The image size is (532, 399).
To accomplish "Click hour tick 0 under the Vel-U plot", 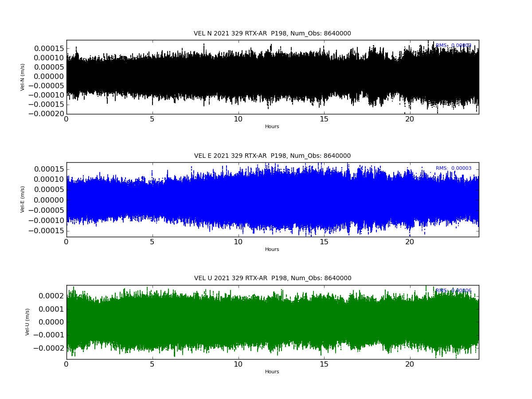I will pos(66,364).
